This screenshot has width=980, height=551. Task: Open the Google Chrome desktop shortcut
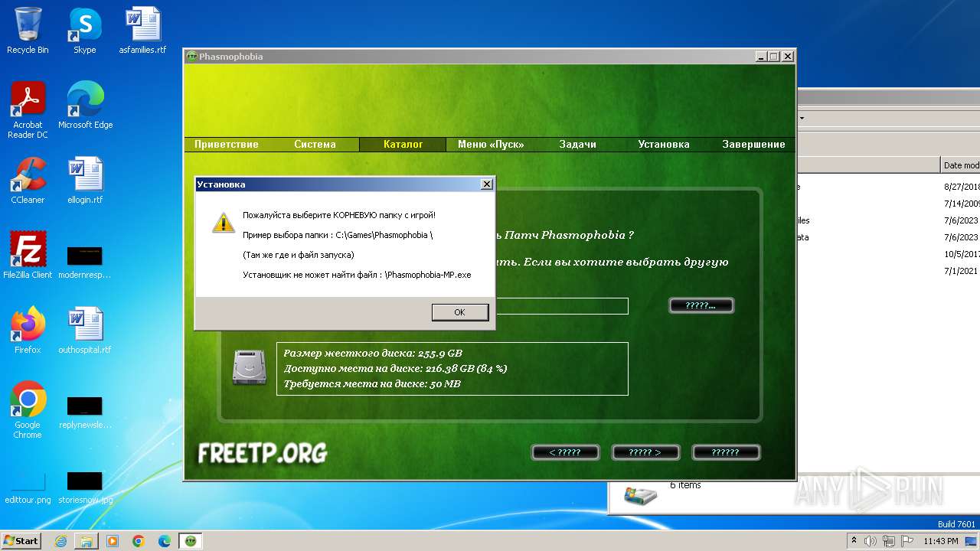coord(28,410)
